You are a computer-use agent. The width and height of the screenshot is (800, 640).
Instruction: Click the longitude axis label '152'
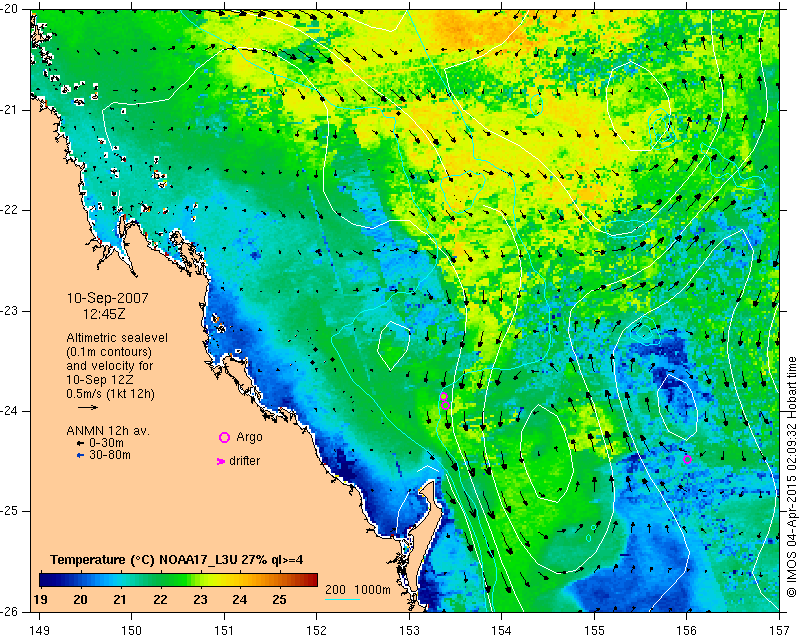[x=317, y=631]
